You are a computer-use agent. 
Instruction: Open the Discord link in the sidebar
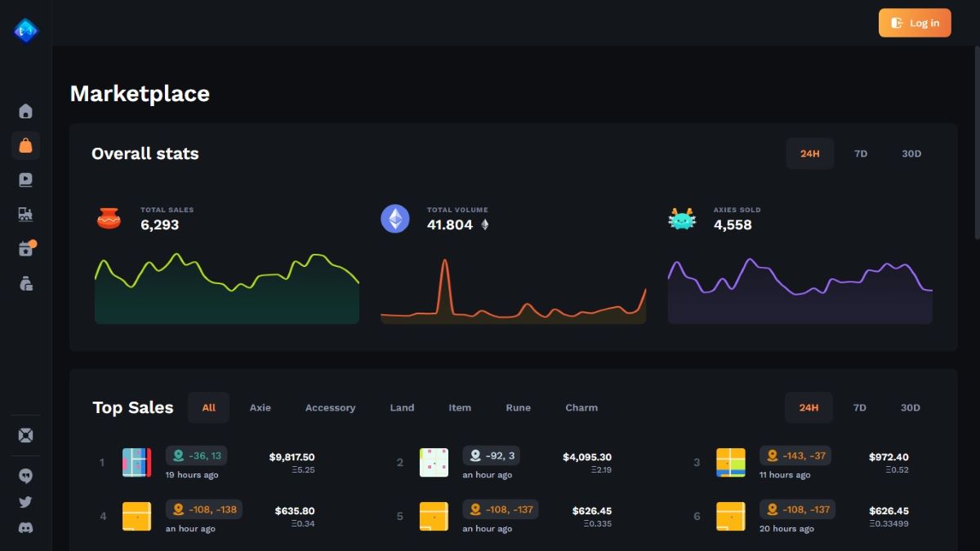(x=25, y=528)
